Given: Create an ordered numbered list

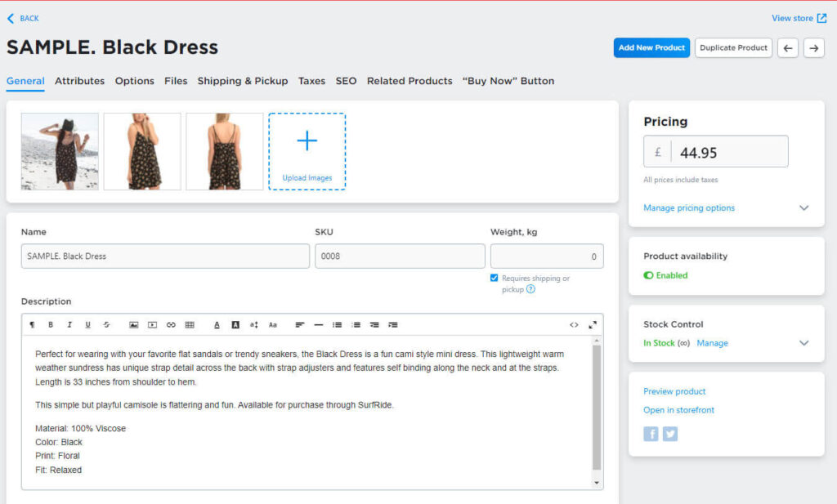Looking at the screenshot, I should [x=356, y=325].
